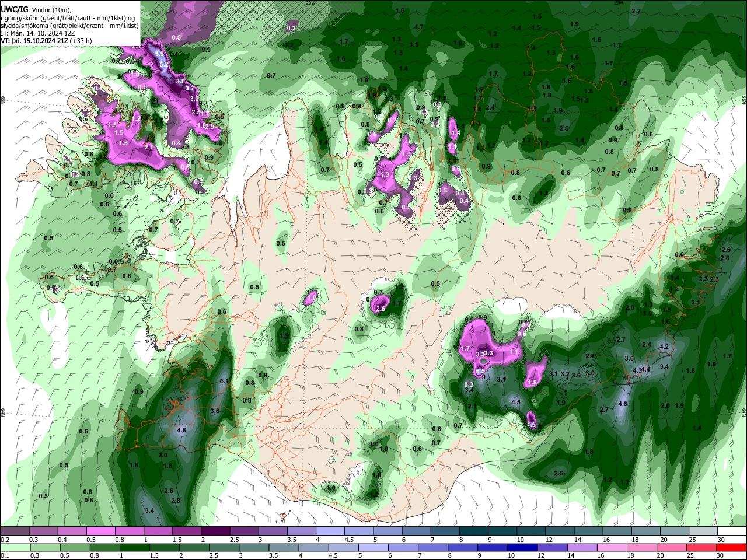
Task: Click the 15W longitude label
Action: [618, 3]
